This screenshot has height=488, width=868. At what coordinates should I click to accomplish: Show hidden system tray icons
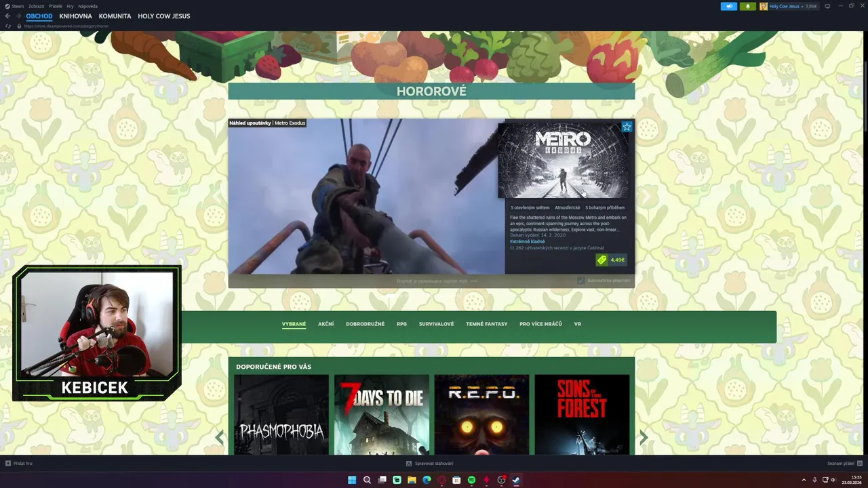[x=804, y=480]
